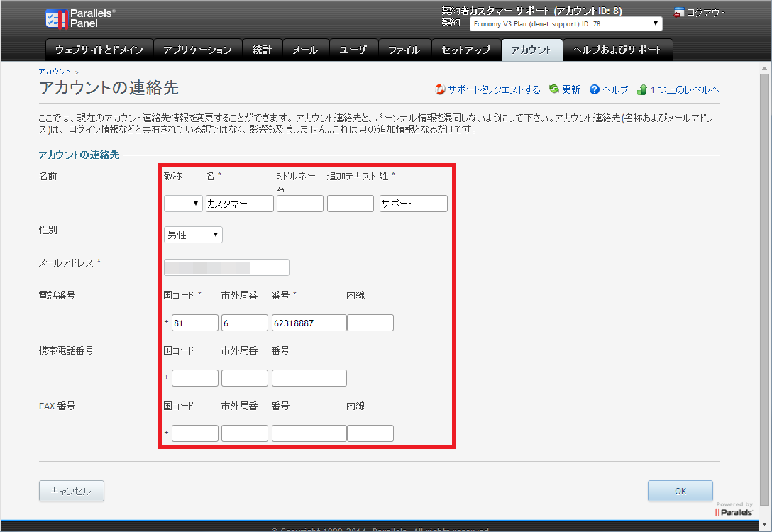Screen dimensions: 772x532
Task: Click the アカウントの連絡先 page heading
Action: point(109,87)
